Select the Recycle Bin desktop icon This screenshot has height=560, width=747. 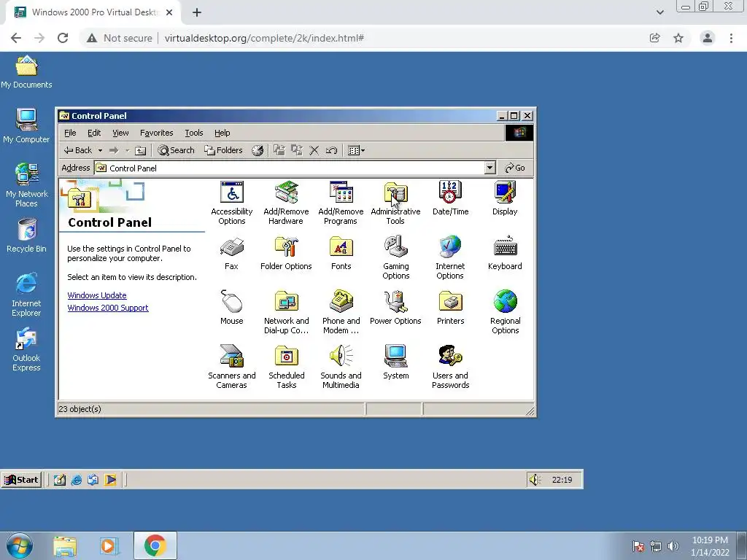pyautogui.click(x=27, y=236)
